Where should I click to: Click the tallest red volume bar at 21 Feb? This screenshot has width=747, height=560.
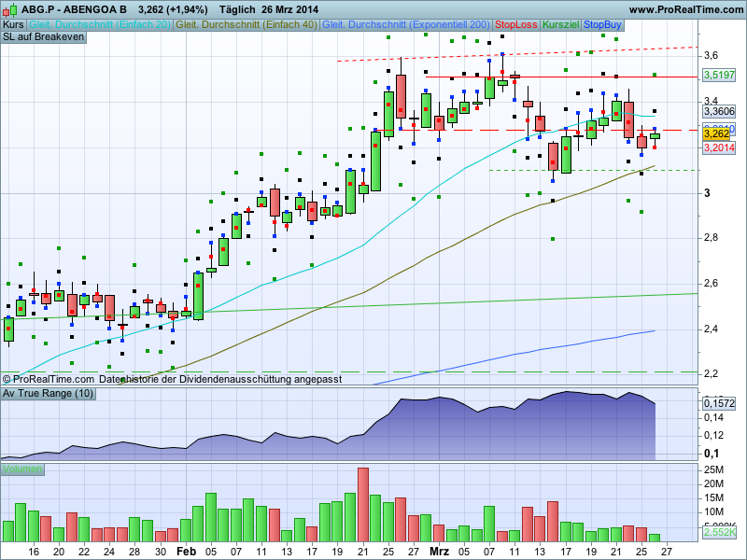363,505
